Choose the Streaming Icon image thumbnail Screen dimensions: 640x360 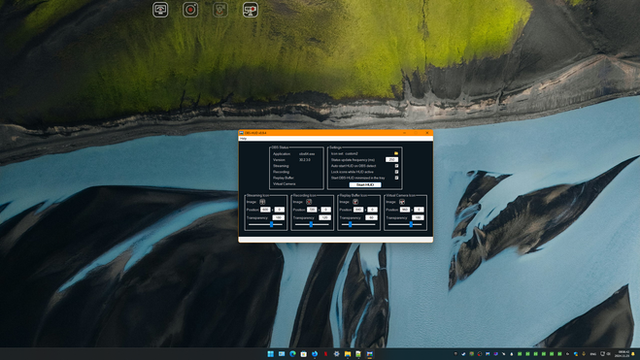[x=262, y=202]
